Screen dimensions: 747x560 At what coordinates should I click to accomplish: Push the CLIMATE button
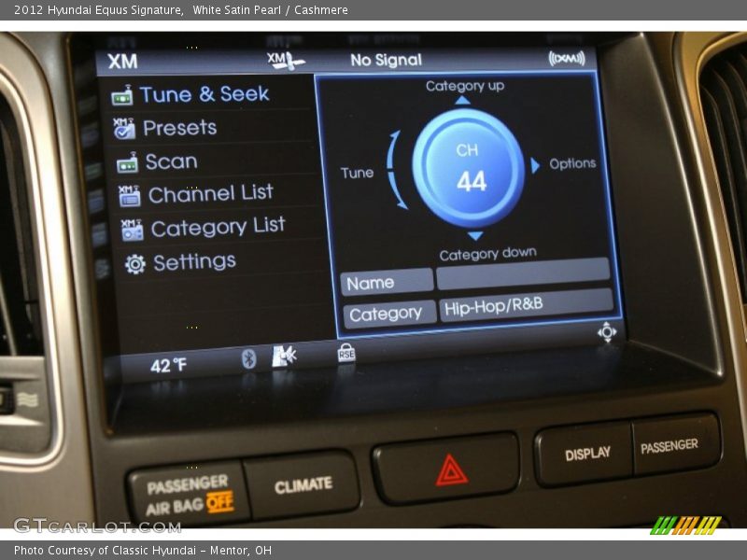point(303,485)
